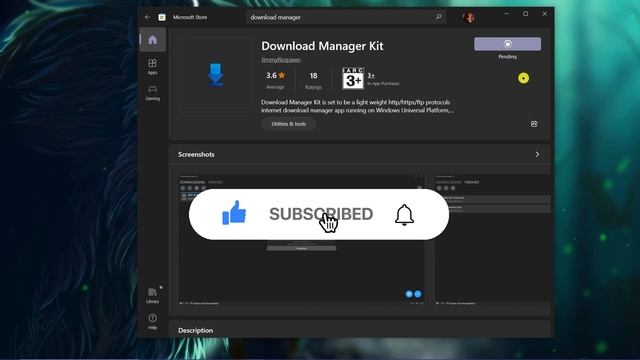The width and height of the screenshot is (640, 360).
Task: Open Help in the sidebar
Action: pos(152,322)
